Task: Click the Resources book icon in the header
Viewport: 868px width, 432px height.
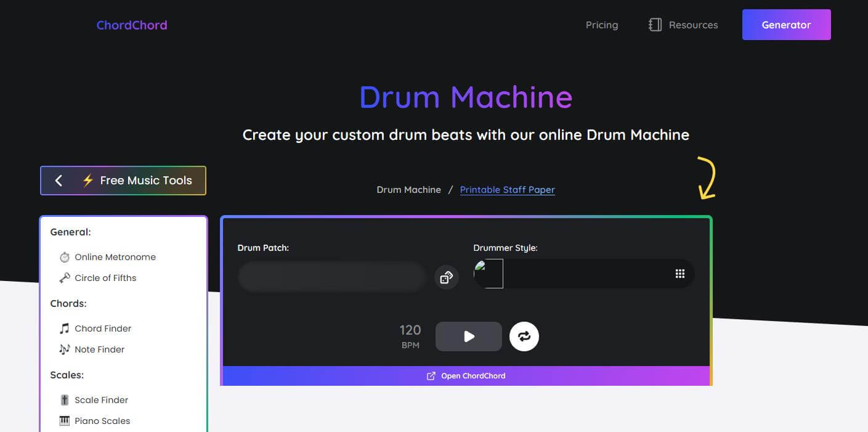Action: tap(654, 25)
